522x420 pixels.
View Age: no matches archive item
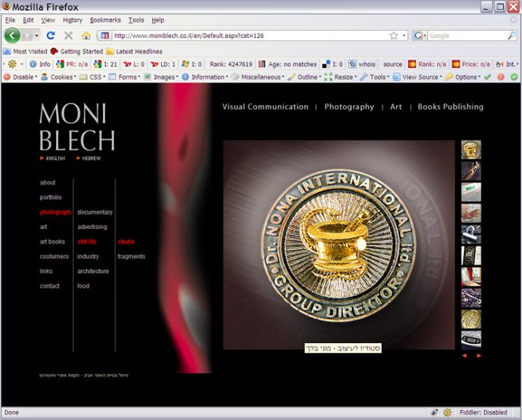pos(288,64)
